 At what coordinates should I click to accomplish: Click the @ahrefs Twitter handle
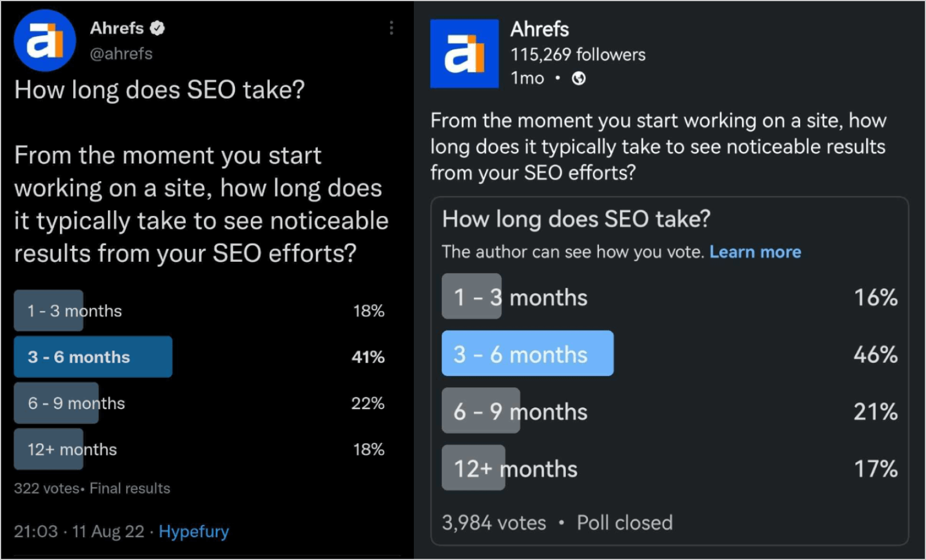(x=121, y=54)
